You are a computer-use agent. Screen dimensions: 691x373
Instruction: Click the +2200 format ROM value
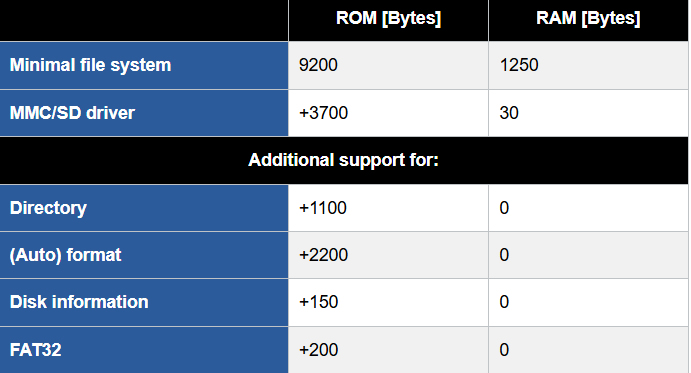(x=323, y=255)
